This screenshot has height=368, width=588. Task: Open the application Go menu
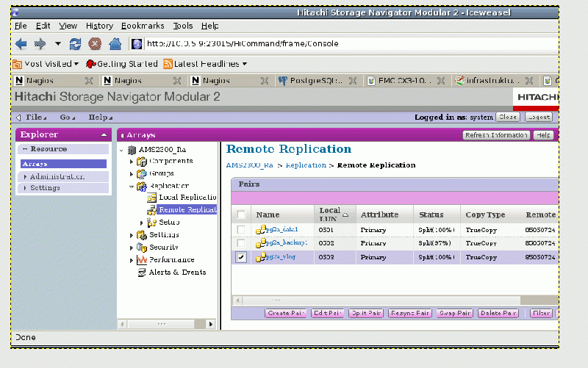pyautogui.click(x=67, y=118)
